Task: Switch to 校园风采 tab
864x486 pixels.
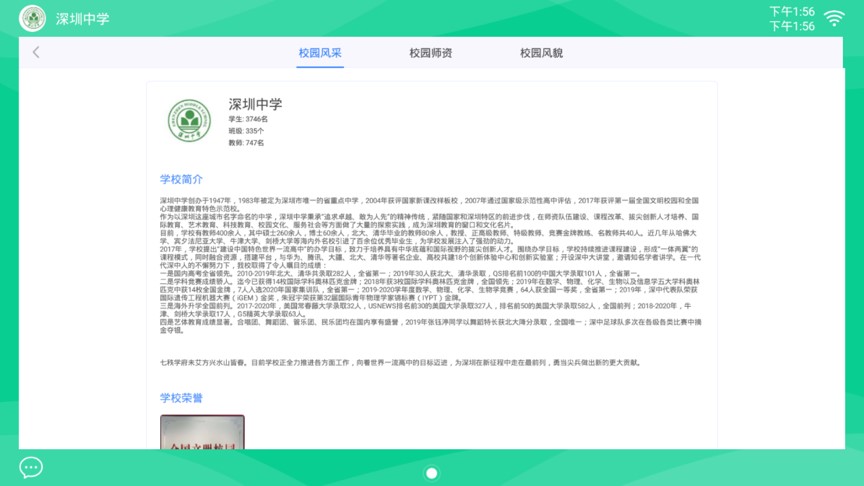Action: (x=320, y=53)
